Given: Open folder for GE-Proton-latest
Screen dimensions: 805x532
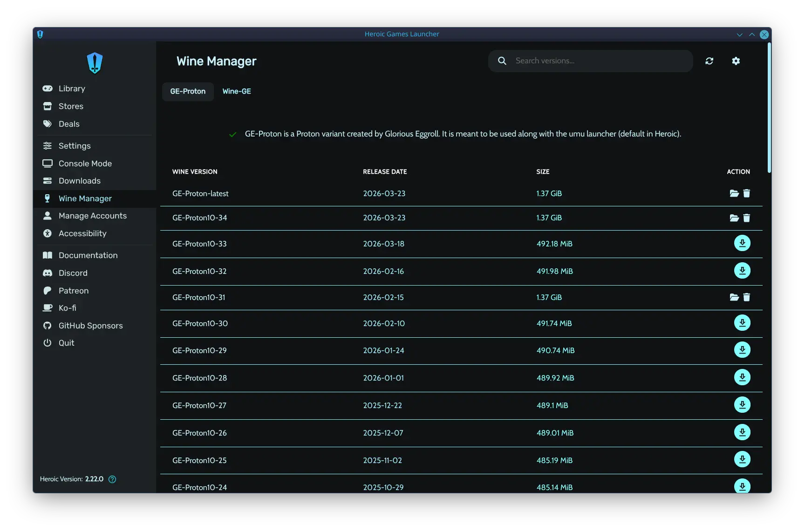Looking at the screenshot, I should tap(734, 193).
